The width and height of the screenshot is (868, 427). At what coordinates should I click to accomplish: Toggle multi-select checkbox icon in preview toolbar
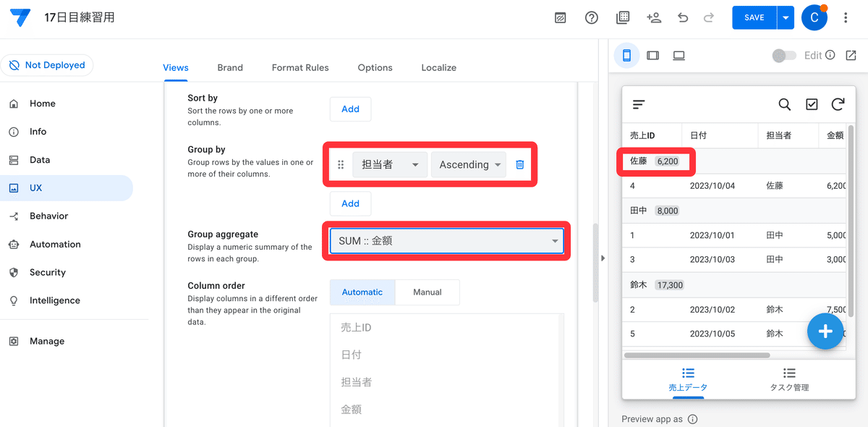pos(811,104)
